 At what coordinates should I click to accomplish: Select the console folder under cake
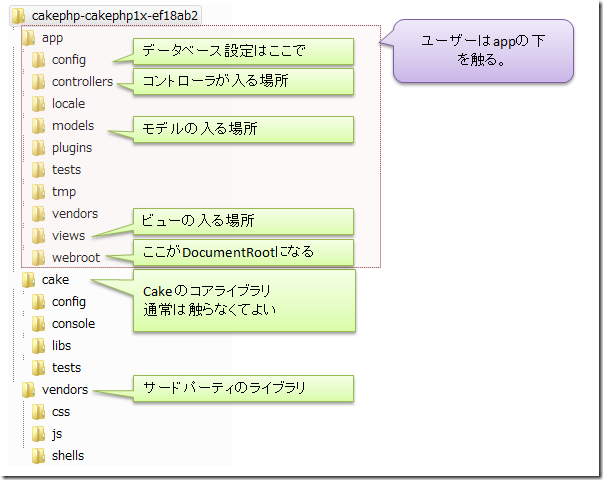coord(63,323)
